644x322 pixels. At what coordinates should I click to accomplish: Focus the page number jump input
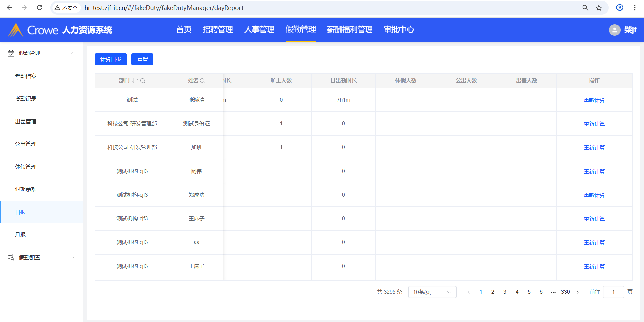point(613,292)
